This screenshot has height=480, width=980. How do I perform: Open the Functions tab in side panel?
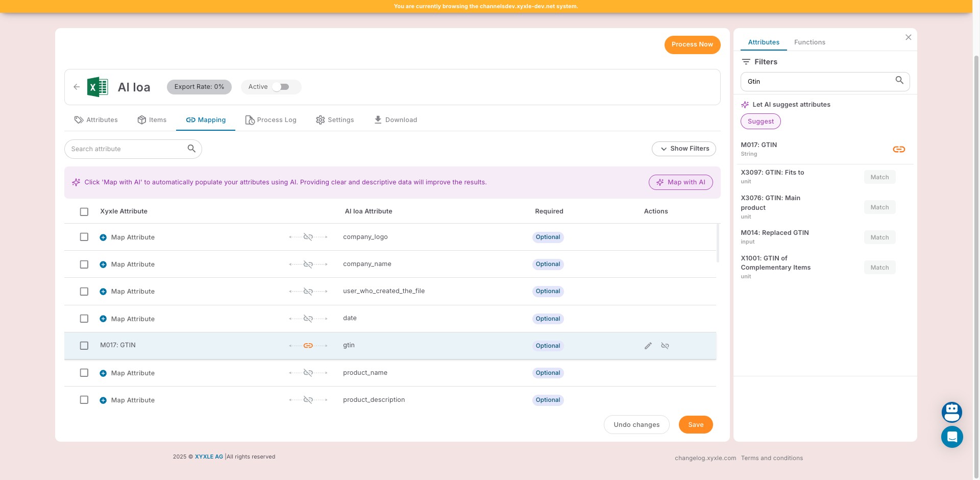[809, 42]
